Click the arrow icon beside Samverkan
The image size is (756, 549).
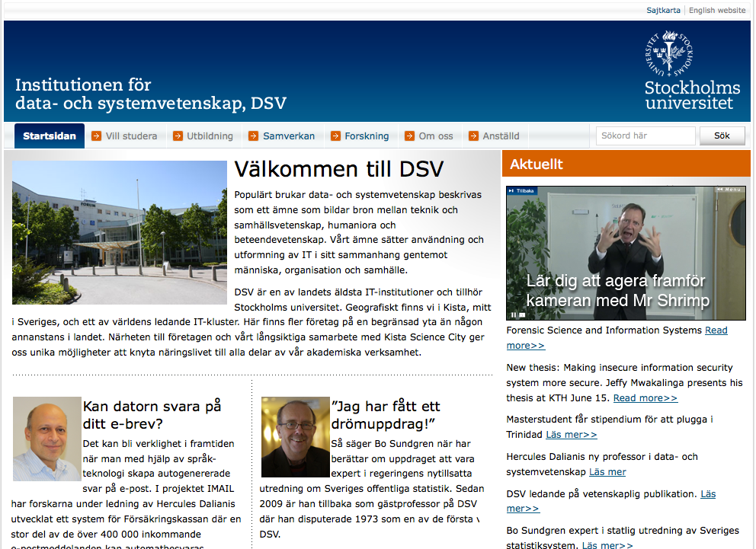pos(254,136)
